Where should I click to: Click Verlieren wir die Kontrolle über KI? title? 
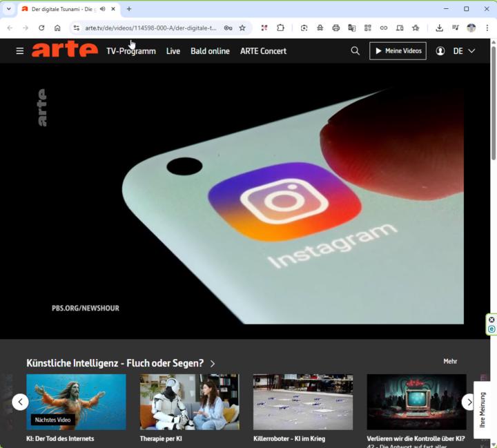click(416, 439)
